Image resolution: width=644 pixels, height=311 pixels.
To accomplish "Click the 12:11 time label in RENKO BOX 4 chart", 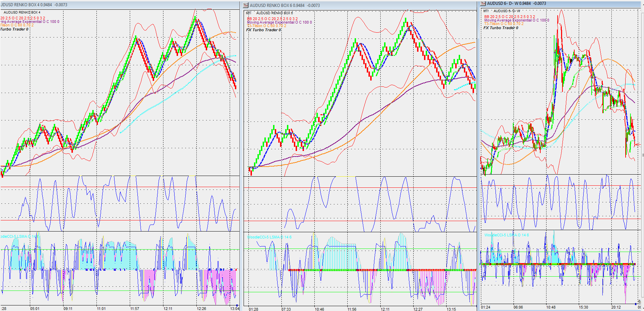I will click(168, 309).
